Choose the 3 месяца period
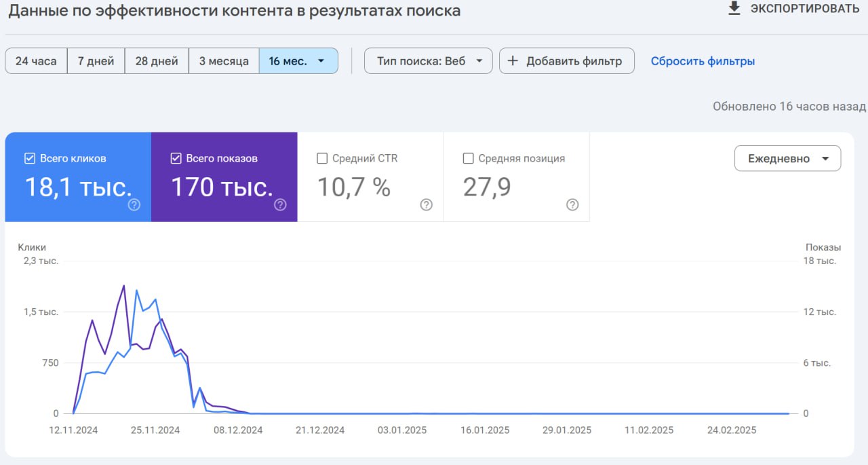Viewport: 868px width, 465px height. pyautogui.click(x=224, y=61)
